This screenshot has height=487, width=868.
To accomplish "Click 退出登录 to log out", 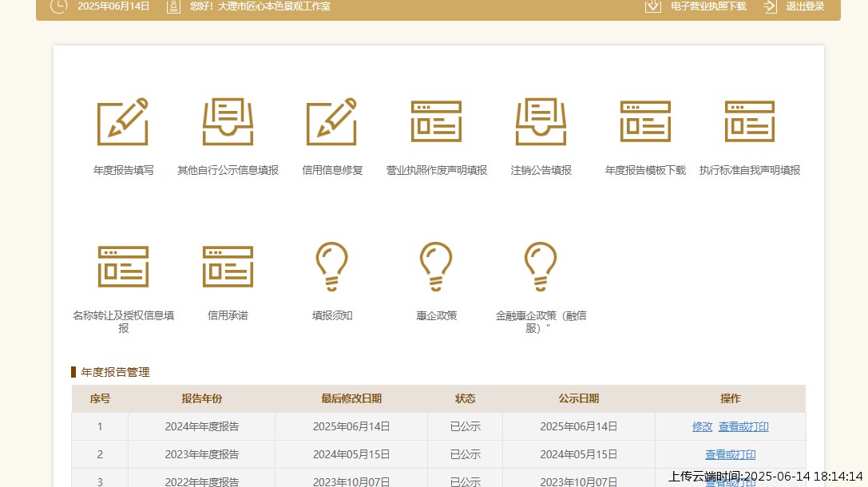I will (x=805, y=6).
